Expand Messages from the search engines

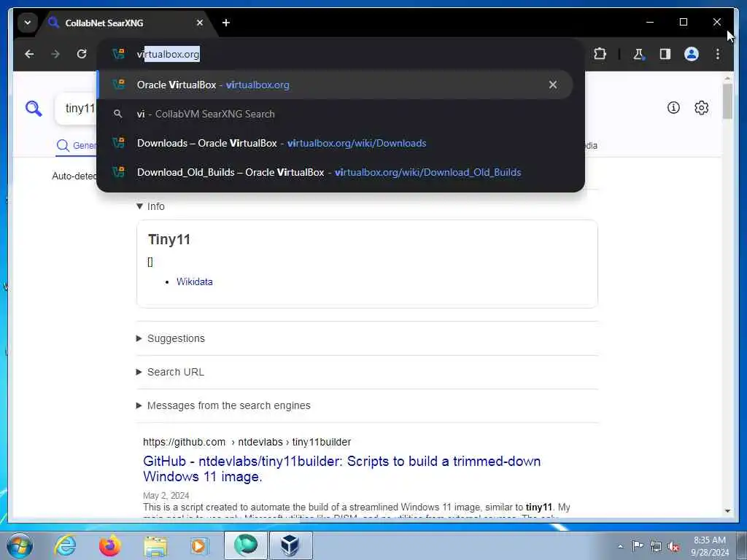(223, 405)
